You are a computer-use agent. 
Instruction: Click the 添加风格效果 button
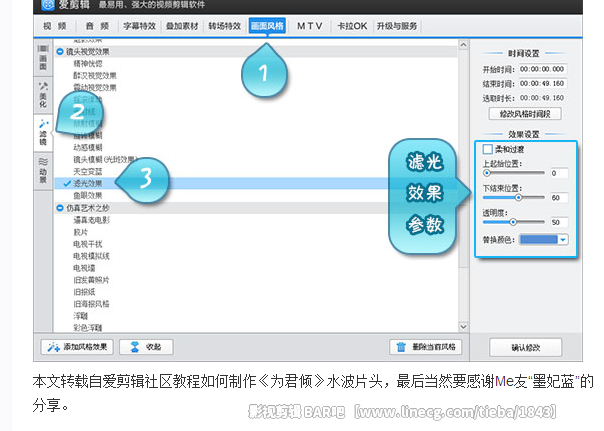point(77,347)
